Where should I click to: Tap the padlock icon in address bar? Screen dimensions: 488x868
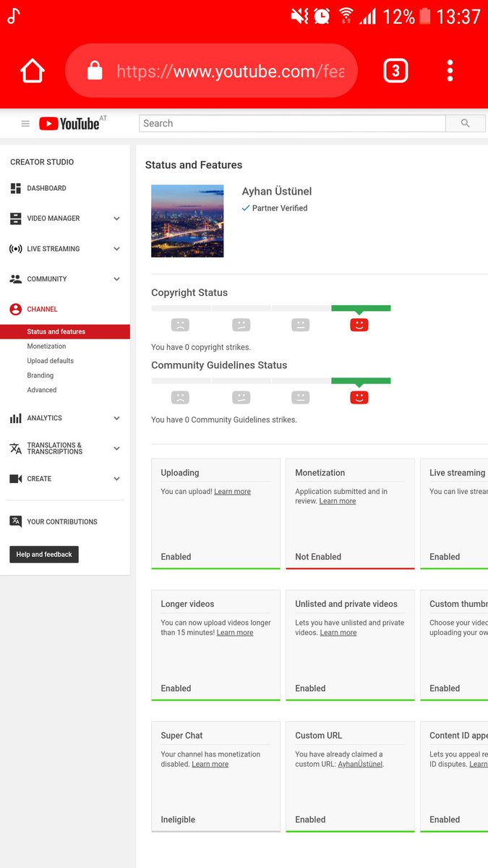95,70
